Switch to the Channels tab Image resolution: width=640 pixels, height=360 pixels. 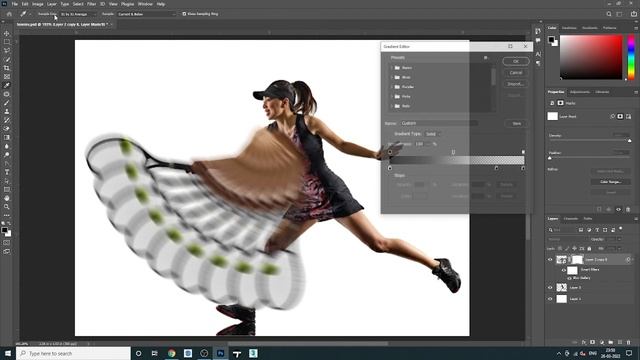[571, 218]
